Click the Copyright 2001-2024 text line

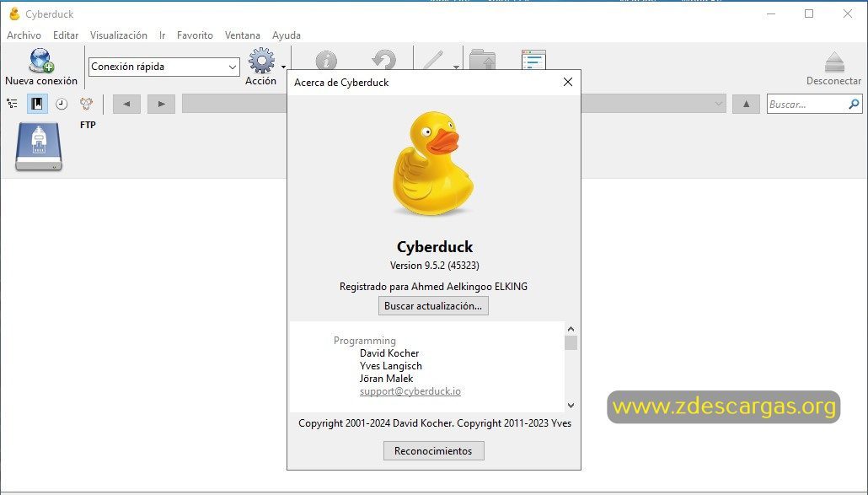[x=435, y=423]
